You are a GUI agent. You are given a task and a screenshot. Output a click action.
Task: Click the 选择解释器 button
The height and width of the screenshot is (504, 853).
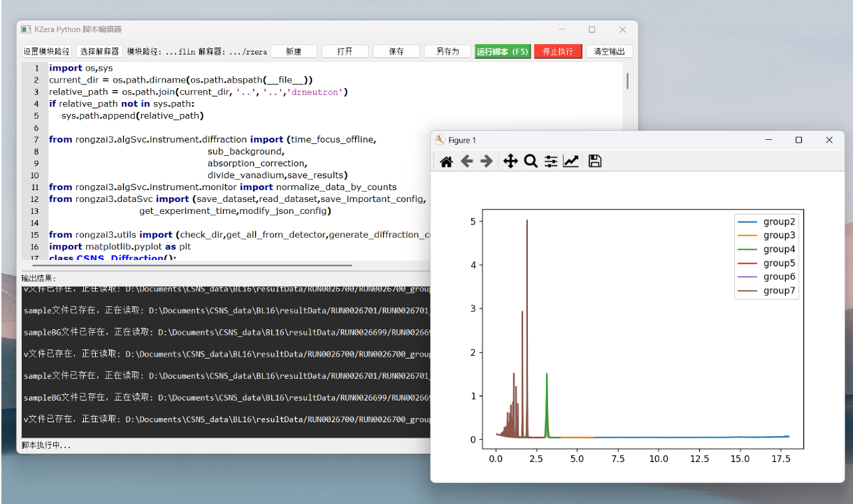click(x=99, y=52)
